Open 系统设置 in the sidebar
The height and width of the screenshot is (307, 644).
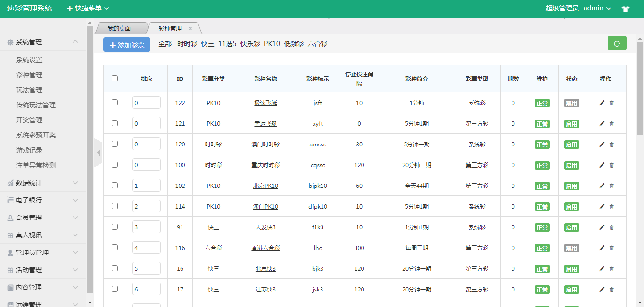pyautogui.click(x=29, y=60)
